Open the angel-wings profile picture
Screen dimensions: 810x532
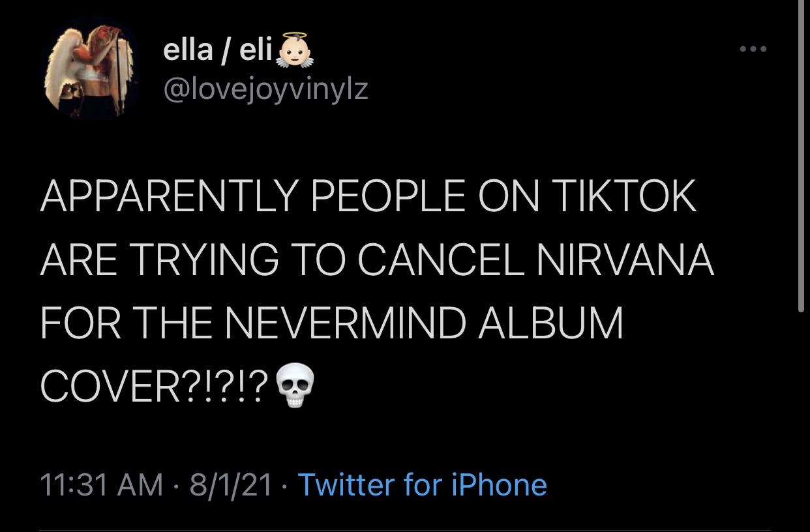tap(90, 68)
